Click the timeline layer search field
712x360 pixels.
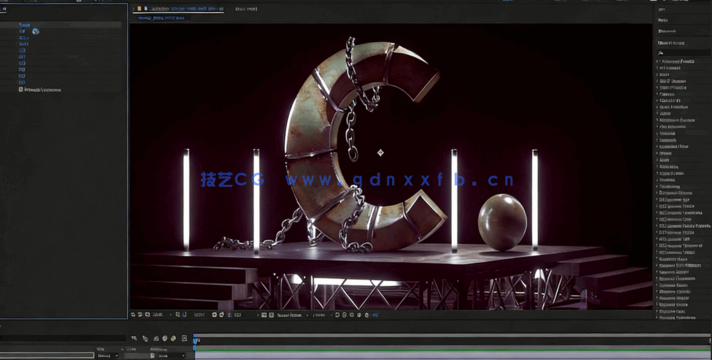coord(63,338)
